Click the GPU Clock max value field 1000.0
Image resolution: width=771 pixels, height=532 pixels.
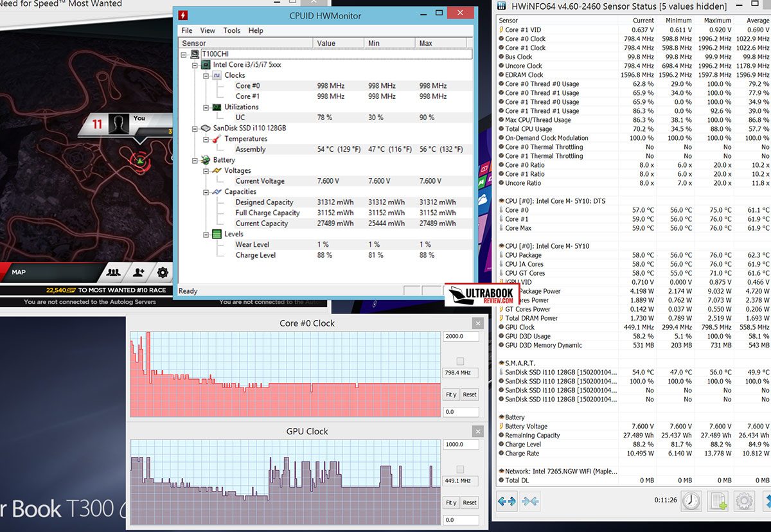click(461, 444)
